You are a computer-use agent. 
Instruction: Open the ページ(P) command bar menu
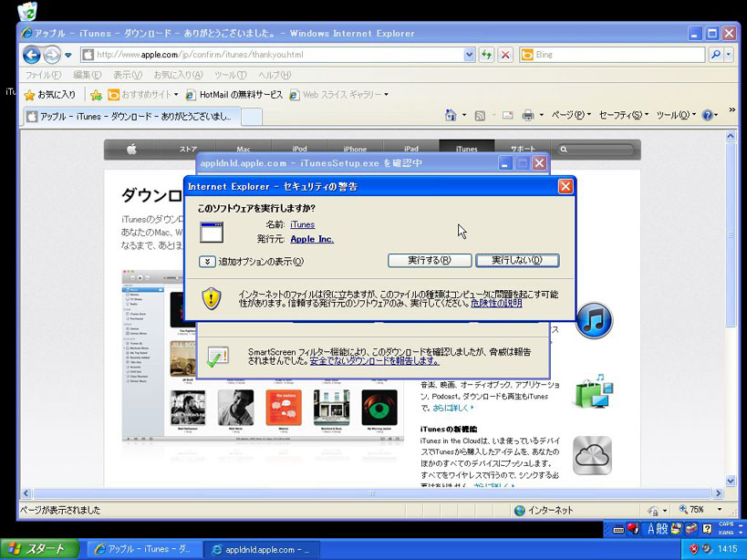click(571, 115)
